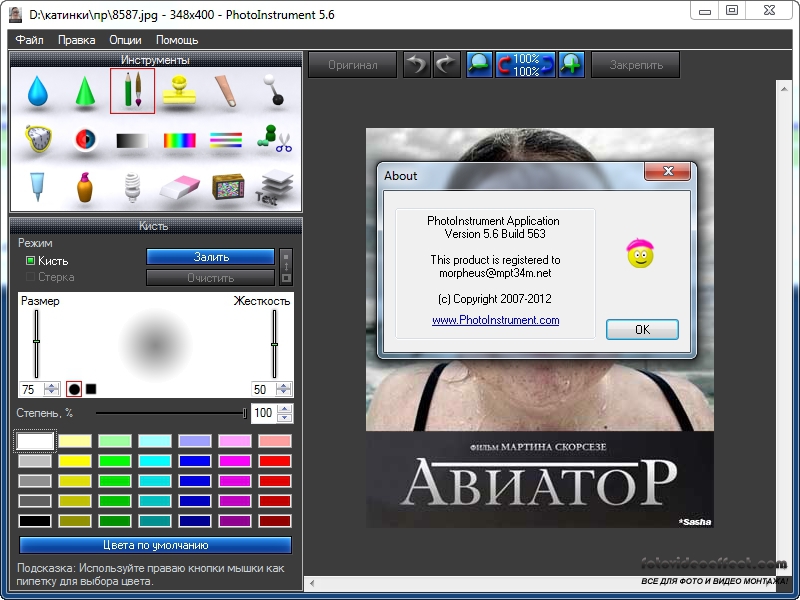
Task: Click the smiley icon in About dialog
Action: pos(640,253)
